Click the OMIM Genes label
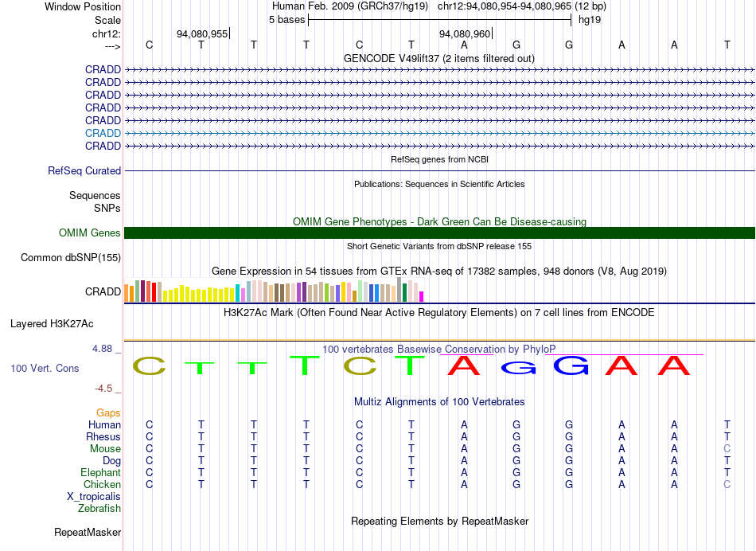 (x=90, y=233)
